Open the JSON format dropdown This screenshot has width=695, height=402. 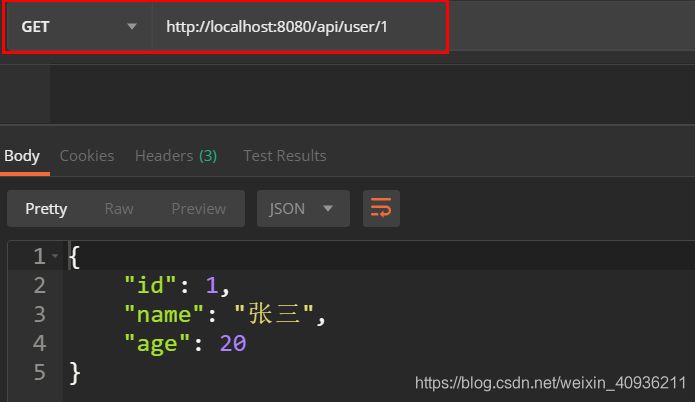tap(303, 209)
